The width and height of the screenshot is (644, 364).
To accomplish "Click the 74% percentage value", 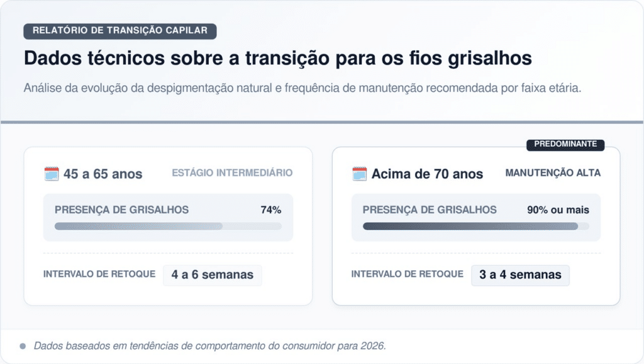I will pos(270,210).
